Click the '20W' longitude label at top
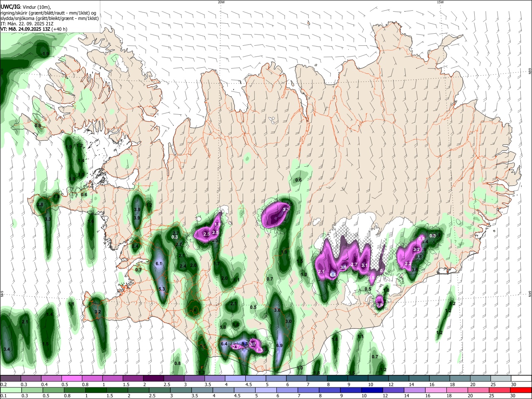This screenshot has height=399, width=532. click(x=221, y=2)
